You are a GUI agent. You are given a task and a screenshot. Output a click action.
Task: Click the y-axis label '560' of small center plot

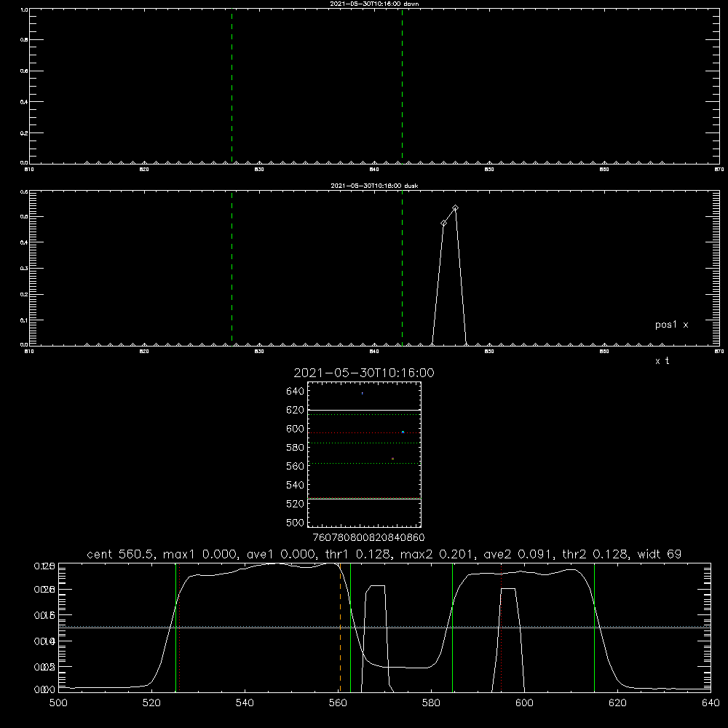click(x=296, y=466)
